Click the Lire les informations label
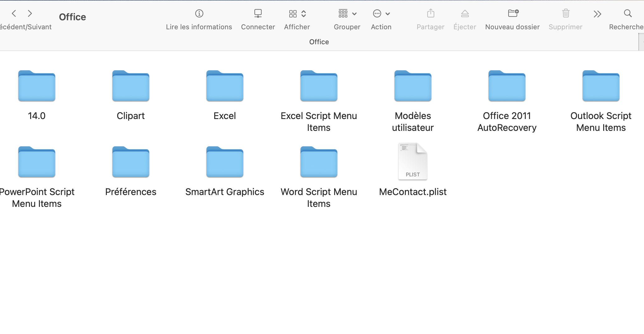644x334 pixels. click(x=199, y=27)
